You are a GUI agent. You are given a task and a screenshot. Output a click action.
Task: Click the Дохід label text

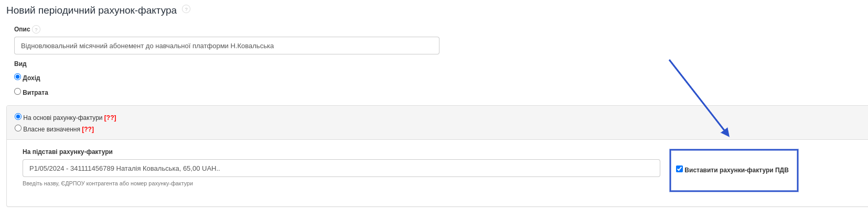tap(31, 78)
